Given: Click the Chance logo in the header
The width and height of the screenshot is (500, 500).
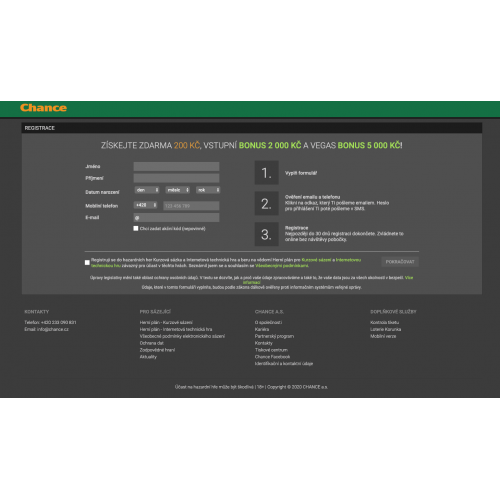Looking at the screenshot, I should pos(43,108).
